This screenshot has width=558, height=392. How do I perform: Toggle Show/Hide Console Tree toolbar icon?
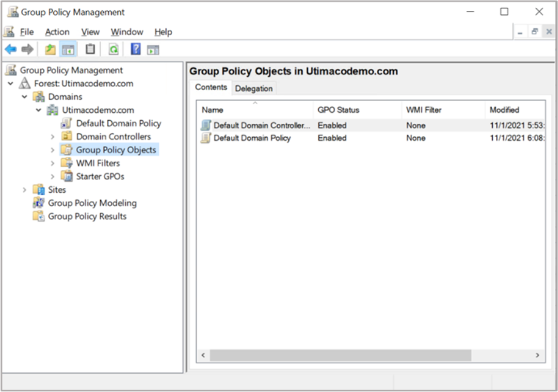coord(68,50)
